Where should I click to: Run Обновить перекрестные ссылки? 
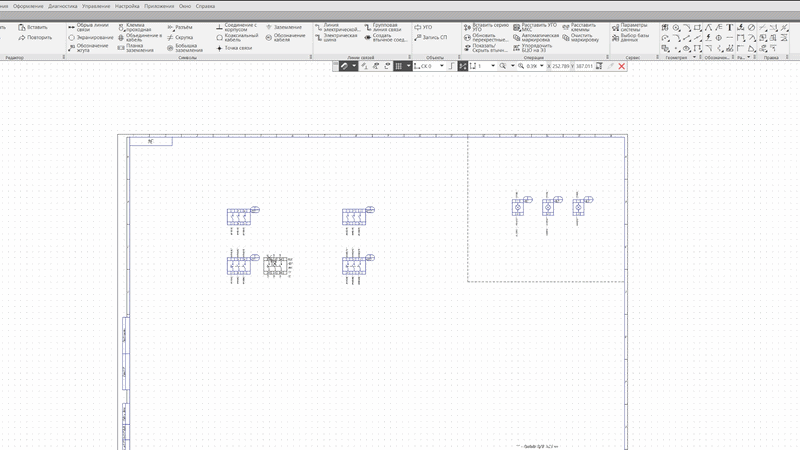pos(486,38)
